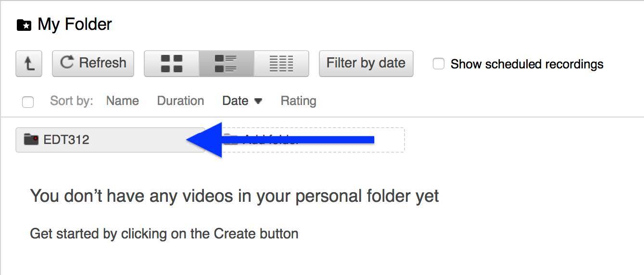Click the Show scheduled recordings label
644x275 pixels.
click(x=527, y=64)
